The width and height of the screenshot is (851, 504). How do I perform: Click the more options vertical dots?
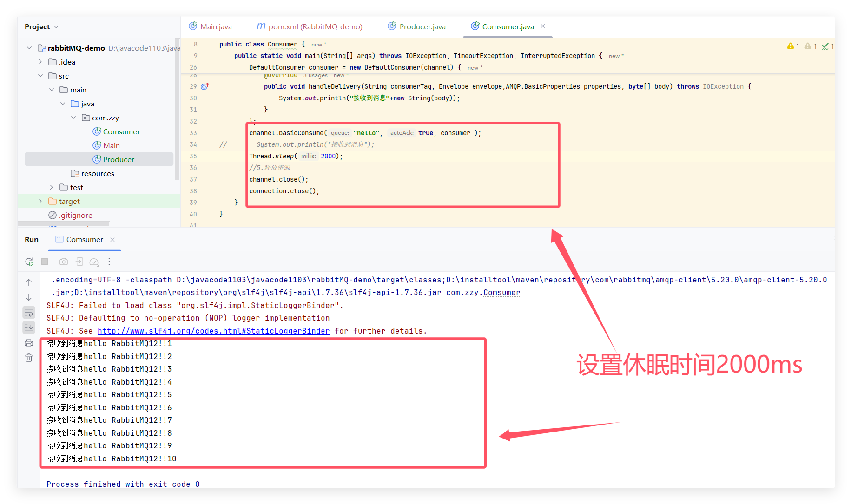tap(109, 262)
